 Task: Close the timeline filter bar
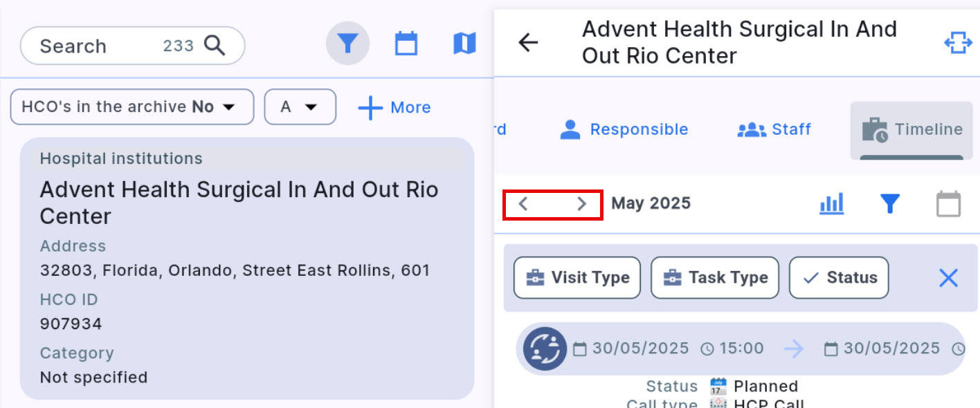pos(948,278)
